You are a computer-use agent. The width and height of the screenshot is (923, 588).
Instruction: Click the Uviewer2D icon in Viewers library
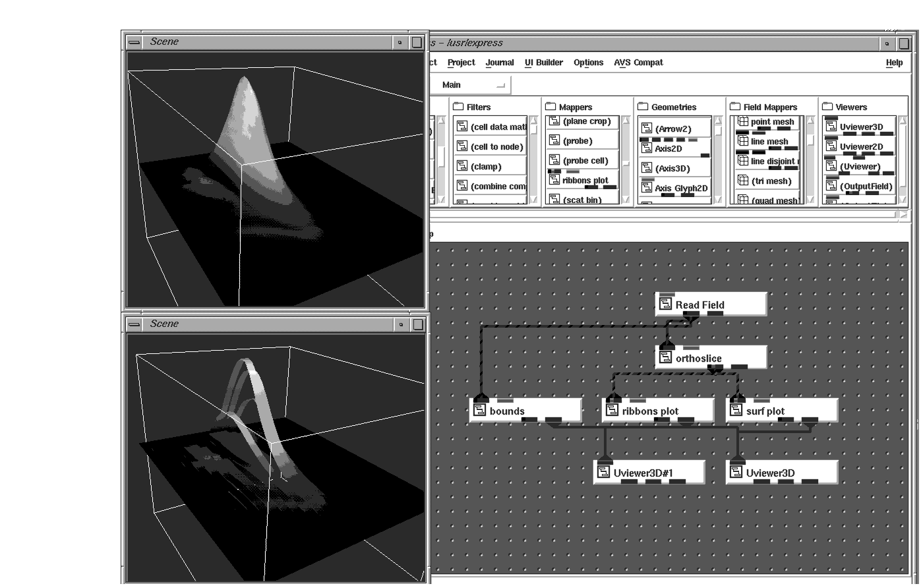click(831, 146)
